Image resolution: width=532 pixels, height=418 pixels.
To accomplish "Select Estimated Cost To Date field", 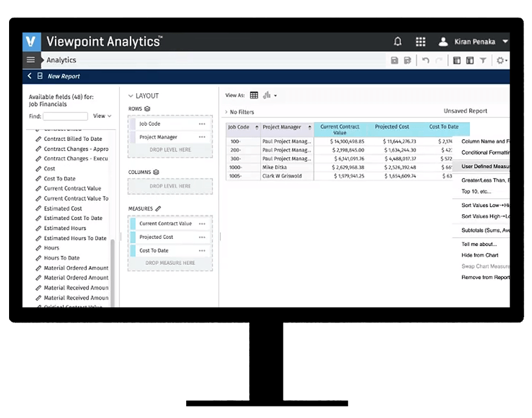I will coord(73,218).
